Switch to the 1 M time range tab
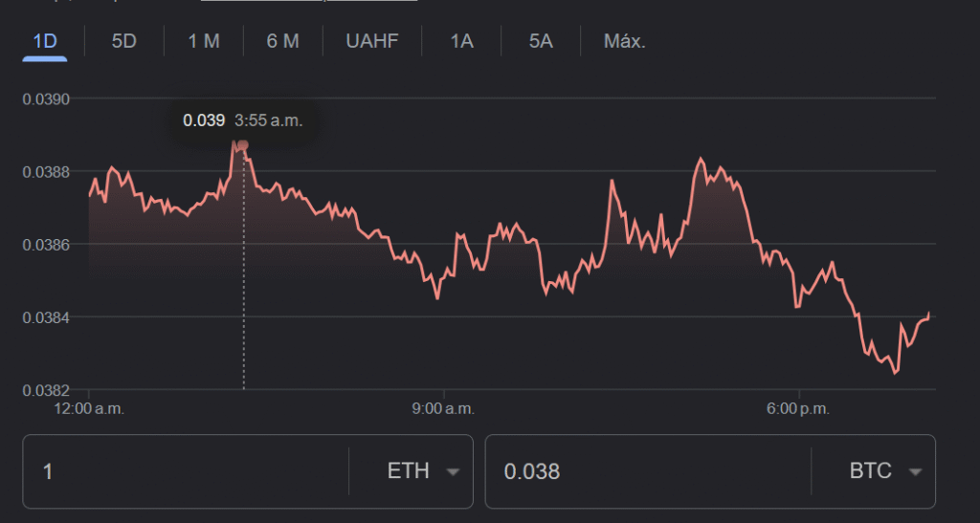This screenshot has height=523, width=980. click(204, 41)
